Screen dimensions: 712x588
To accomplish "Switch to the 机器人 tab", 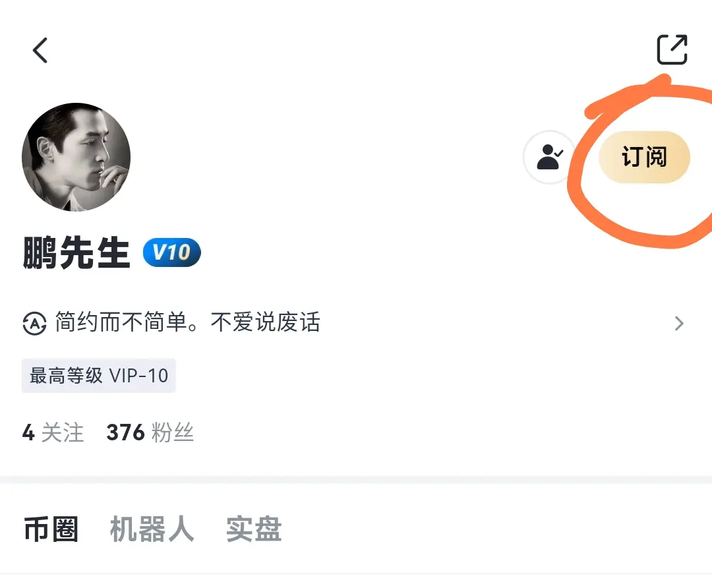I will click(152, 529).
